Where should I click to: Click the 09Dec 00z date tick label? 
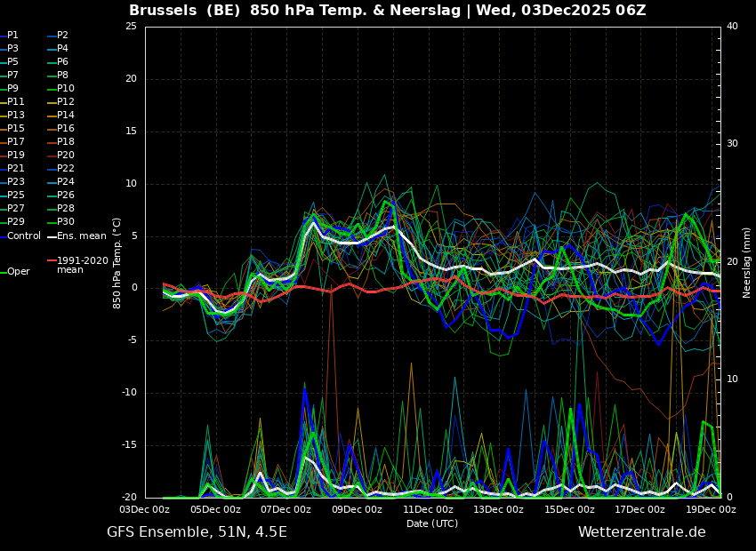[357, 509]
